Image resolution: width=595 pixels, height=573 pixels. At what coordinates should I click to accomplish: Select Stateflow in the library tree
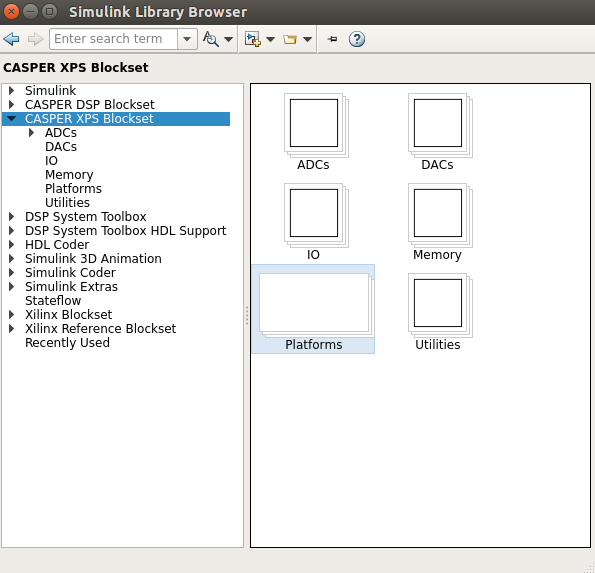click(x=53, y=301)
